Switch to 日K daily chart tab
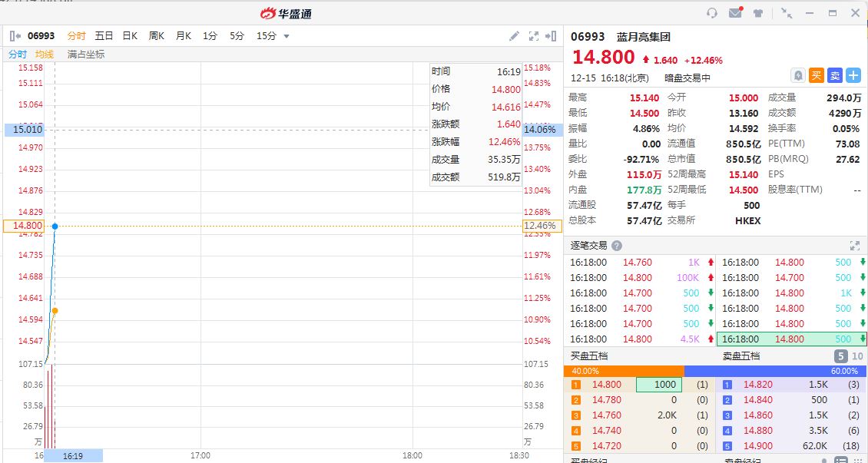Image resolution: width=868 pixels, height=463 pixels. coord(130,36)
